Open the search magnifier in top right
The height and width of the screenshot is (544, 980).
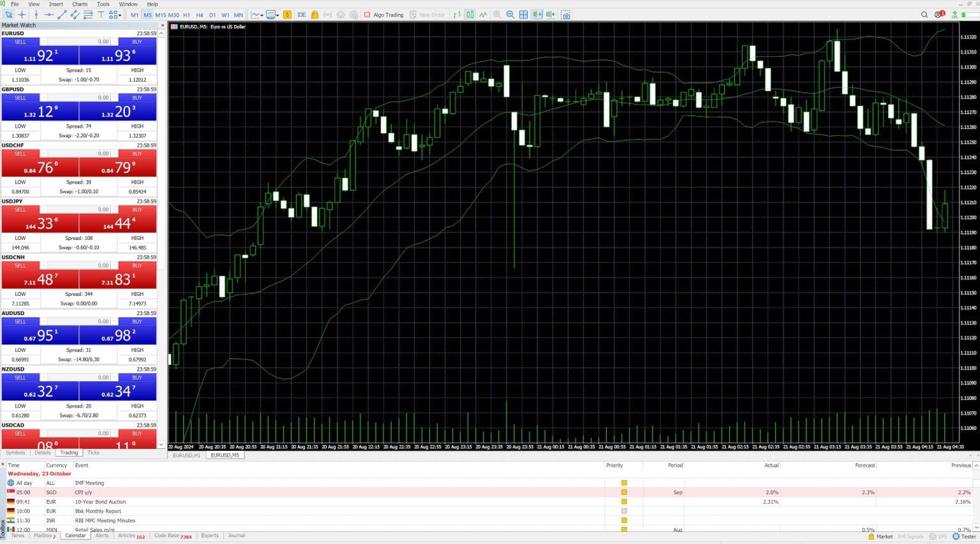[924, 15]
